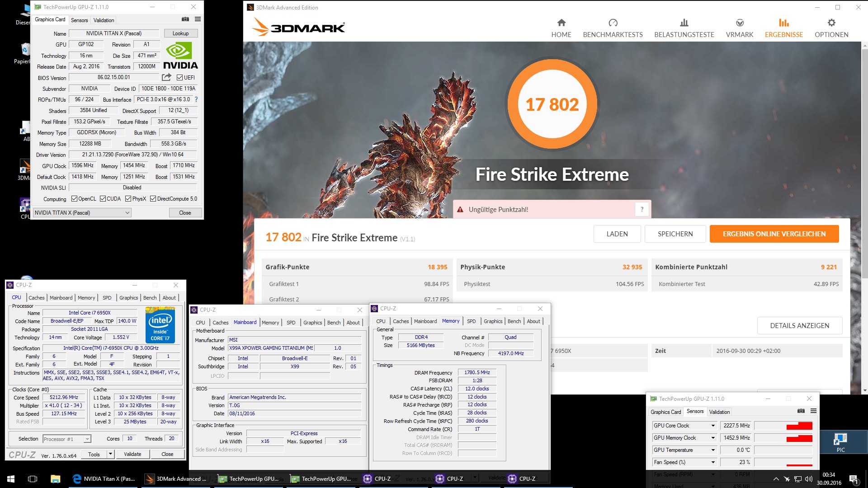
Task: Click the DRAM Frequency 1780.5 MHz value
Action: click(x=477, y=373)
